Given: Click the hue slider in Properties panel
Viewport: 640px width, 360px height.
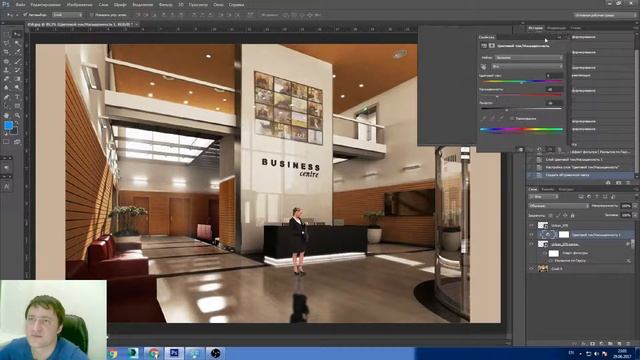Looking at the screenshot, I should (521, 82).
